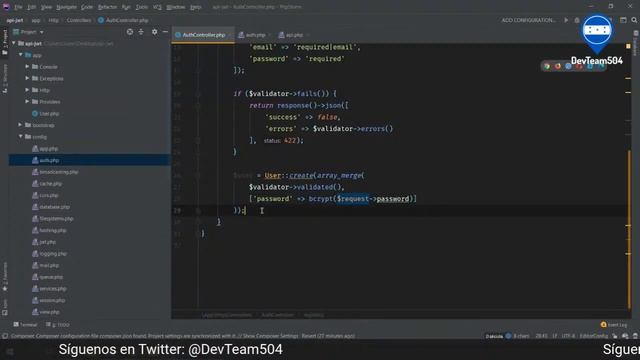The width and height of the screenshot is (640, 360).
Task: Open Project panel settings gear
Action: click(155, 32)
